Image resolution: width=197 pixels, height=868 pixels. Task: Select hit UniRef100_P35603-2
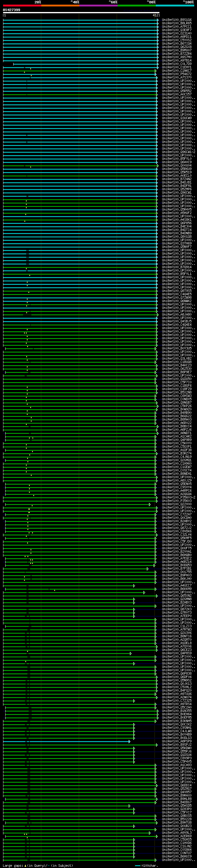[179, 497]
